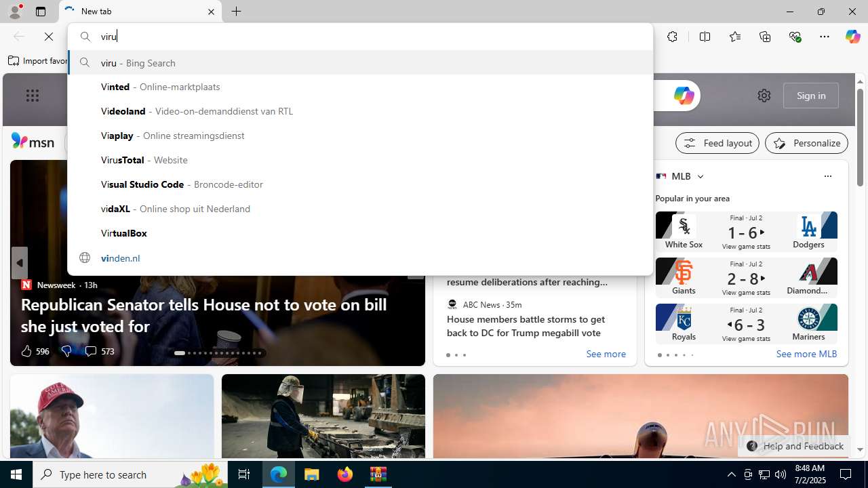This screenshot has height=488, width=868.
Task: Open the Extensions puzzle icon
Action: (x=672, y=37)
